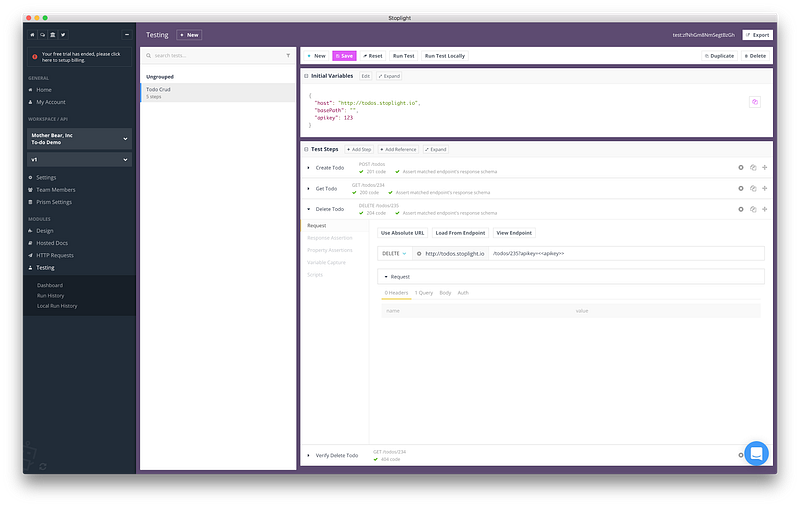This screenshot has height=507, width=800.
Task: Switch to the 0 Headers tab
Action: pyautogui.click(x=396, y=293)
